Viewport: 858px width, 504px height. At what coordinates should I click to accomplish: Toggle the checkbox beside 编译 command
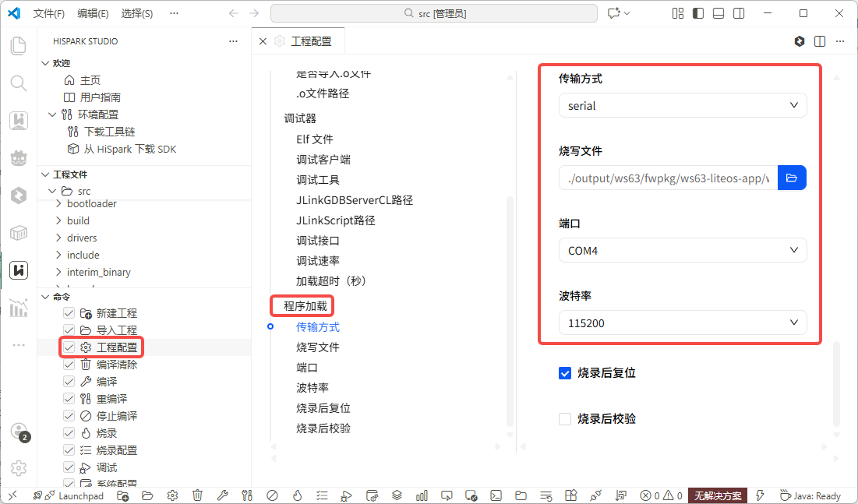pos(69,382)
